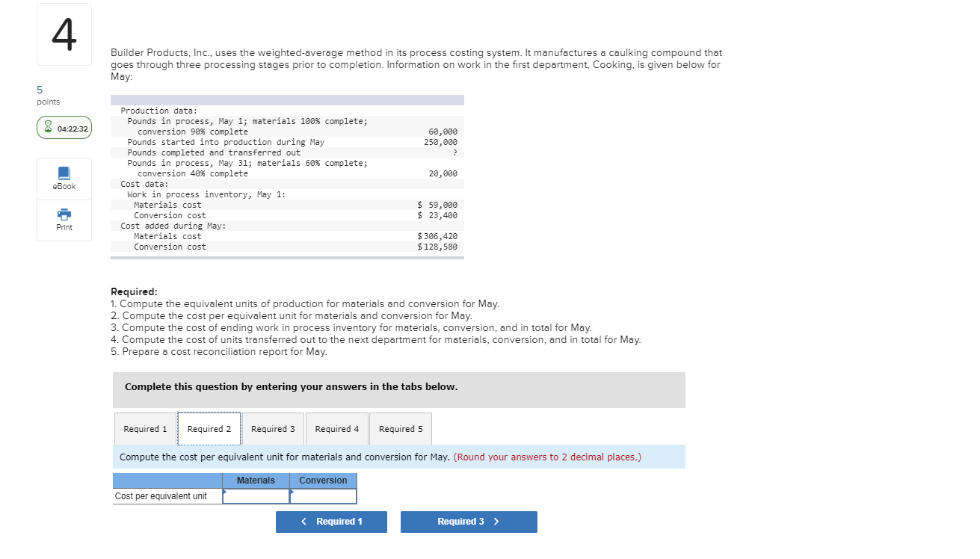Image resolution: width=980 pixels, height=559 pixels.
Task: Go back with the blue Required 1 button
Action: click(x=331, y=522)
